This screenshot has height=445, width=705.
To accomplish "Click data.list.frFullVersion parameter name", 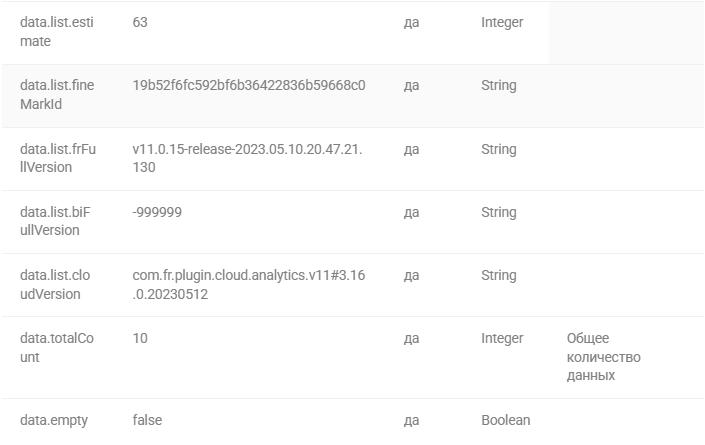I will (58, 158).
